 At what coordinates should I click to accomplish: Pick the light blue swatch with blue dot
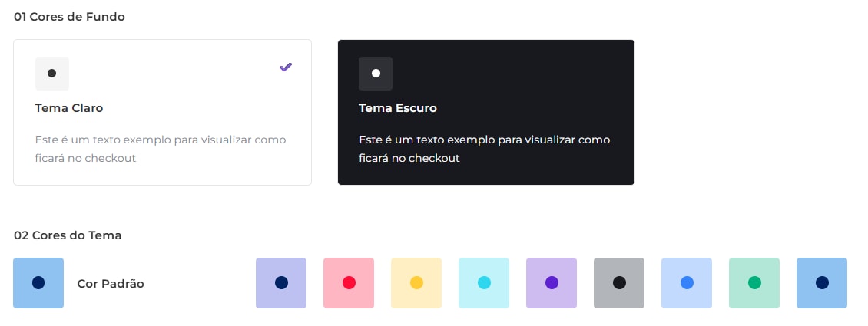tap(687, 283)
